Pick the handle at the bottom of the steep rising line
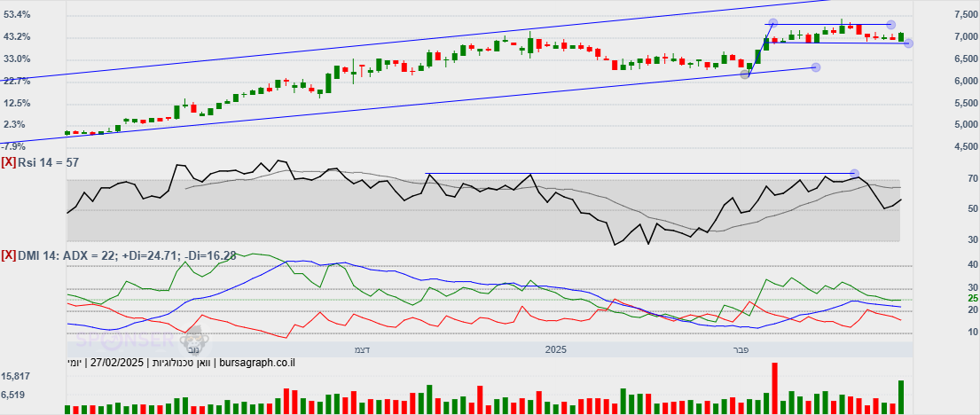 745,74
